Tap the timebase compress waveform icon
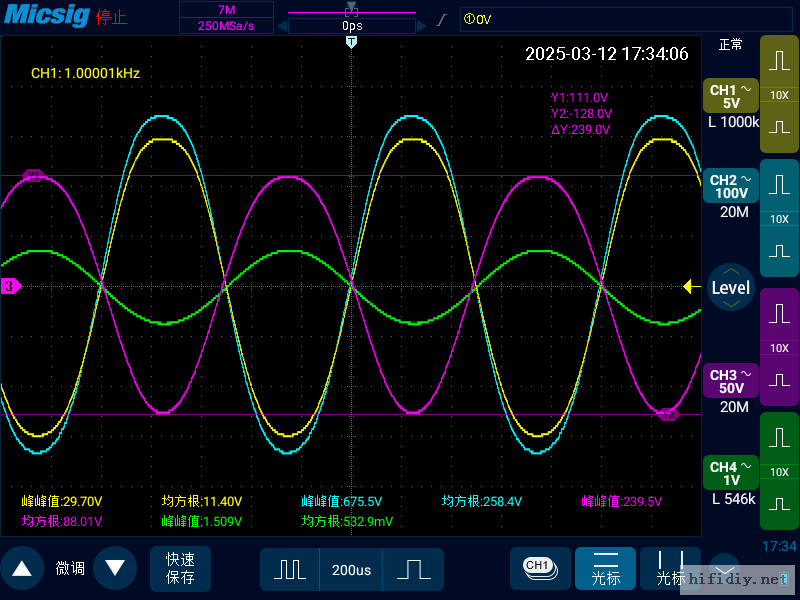The width and height of the screenshot is (800, 600). (290, 569)
